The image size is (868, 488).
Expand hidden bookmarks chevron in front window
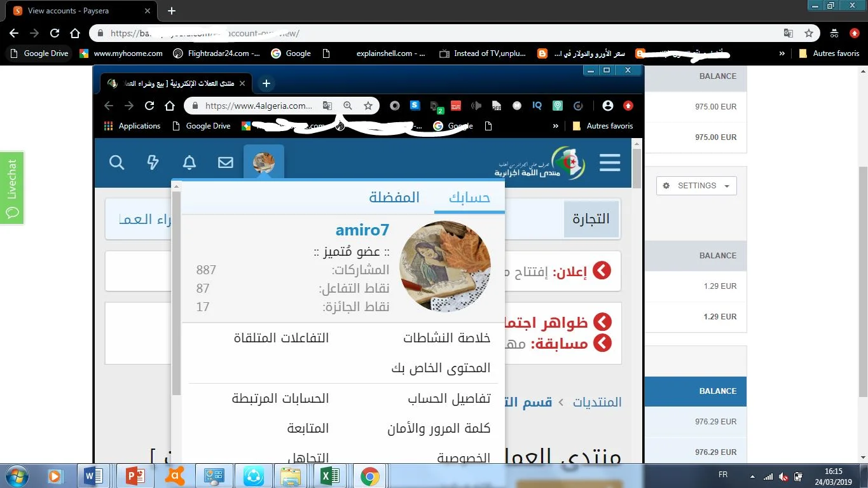[556, 126]
